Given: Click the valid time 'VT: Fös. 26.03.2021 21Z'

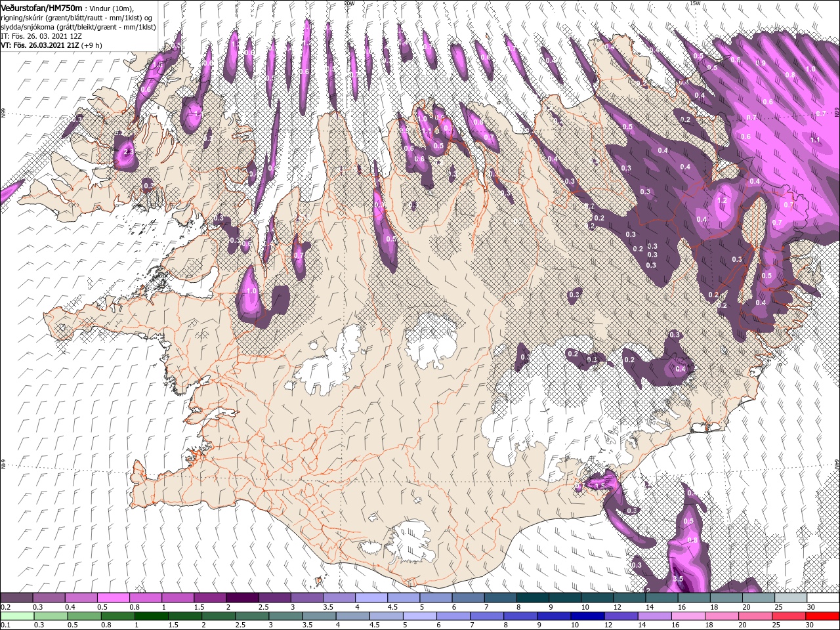Looking at the screenshot, I should 40,45.
